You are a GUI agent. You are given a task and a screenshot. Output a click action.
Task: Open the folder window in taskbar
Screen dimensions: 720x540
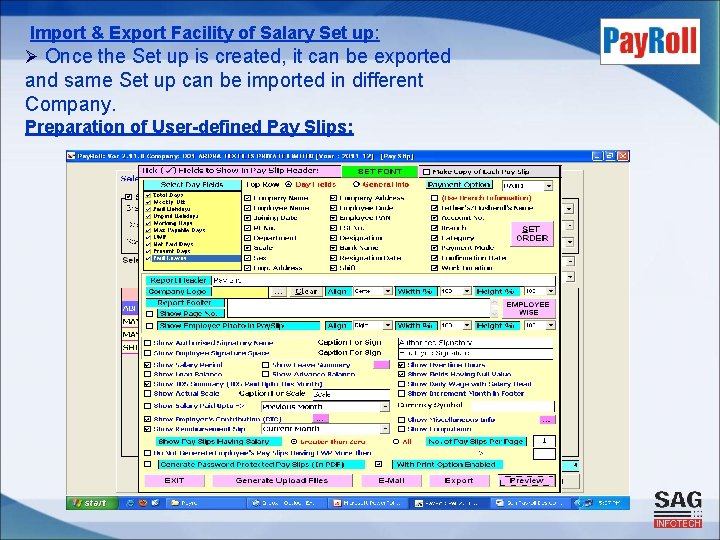[204, 503]
